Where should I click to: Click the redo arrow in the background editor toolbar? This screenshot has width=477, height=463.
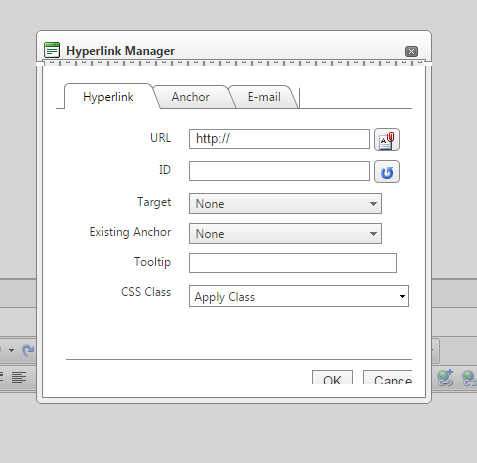(28, 350)
